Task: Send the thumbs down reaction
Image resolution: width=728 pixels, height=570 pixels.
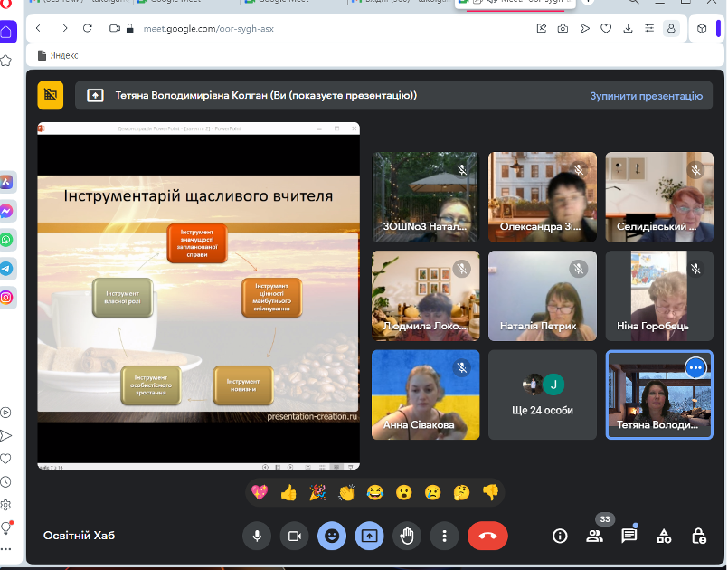Action: coord(490,492)
